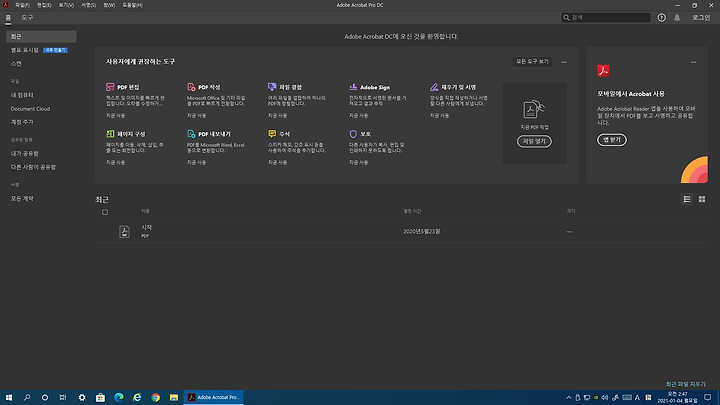Click the date 2020년5월23일 cell
Image resolution: width=720 pixels, height=405 pixels.
pyautogui.click(x=422, y=231)
